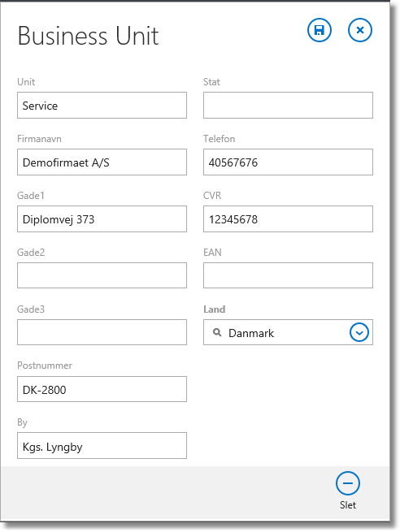Viewport: 400px width, 532px height.
Task: Expand the Land dropdown arrow
Action: (359, 332)
